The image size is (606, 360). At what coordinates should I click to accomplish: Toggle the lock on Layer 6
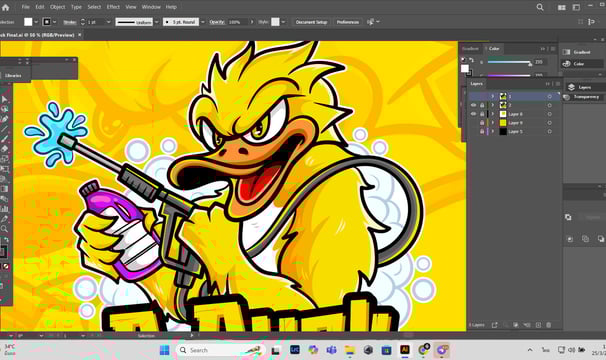pyautogui.click(x=482, y=114)
